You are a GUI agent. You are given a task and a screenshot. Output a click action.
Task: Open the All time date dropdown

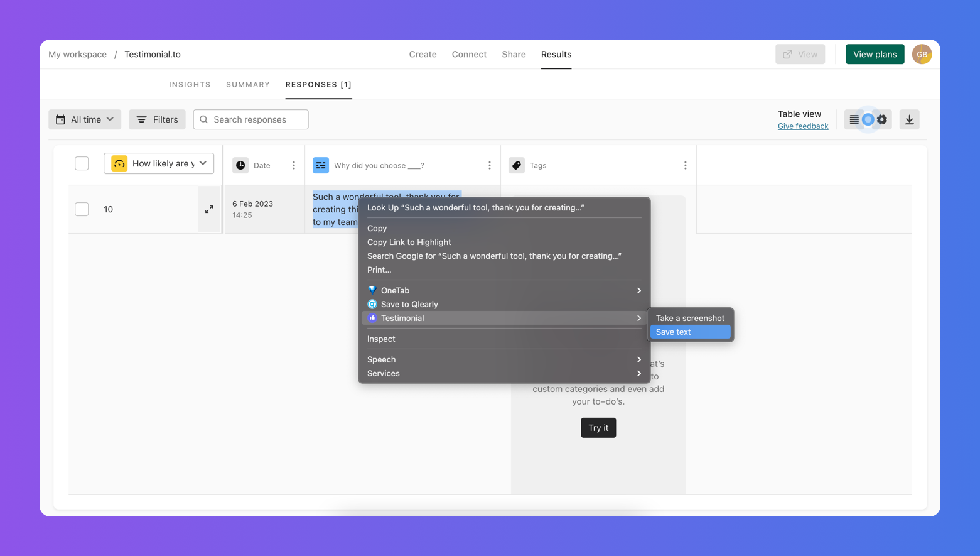click(x=85, y=119)
